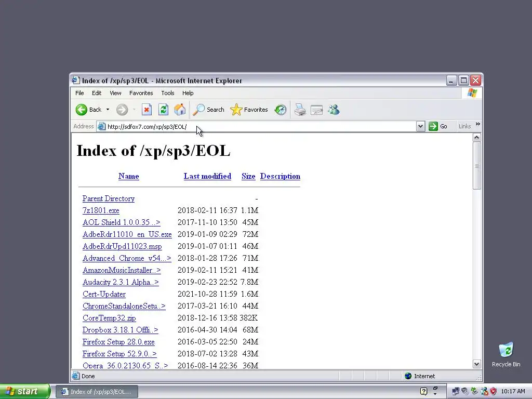Image resolution: width=532 pixels, height=399 pixels.
Task: Click the vertical scrollbar thumb
Action: point(477,166)
